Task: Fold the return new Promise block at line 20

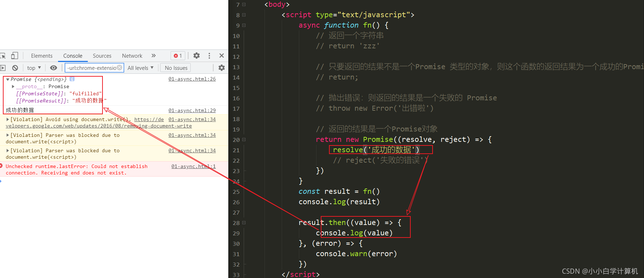Action: pos(244,139)
